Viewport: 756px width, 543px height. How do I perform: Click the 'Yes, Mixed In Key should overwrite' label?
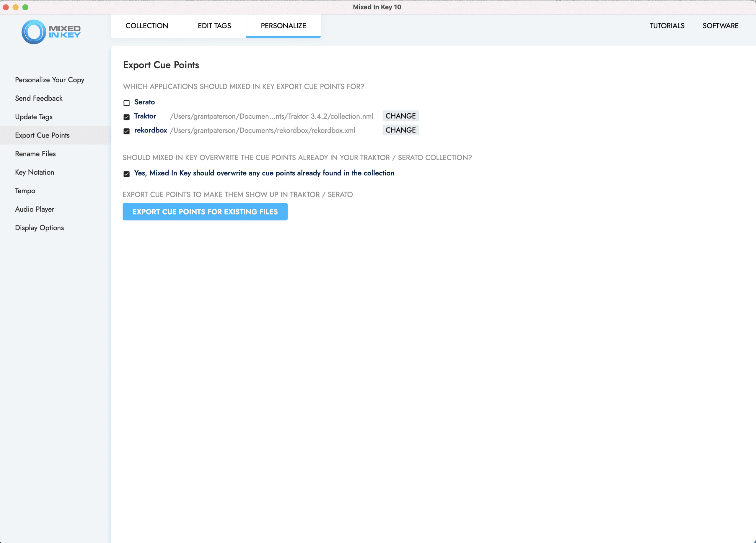(264, 173)
